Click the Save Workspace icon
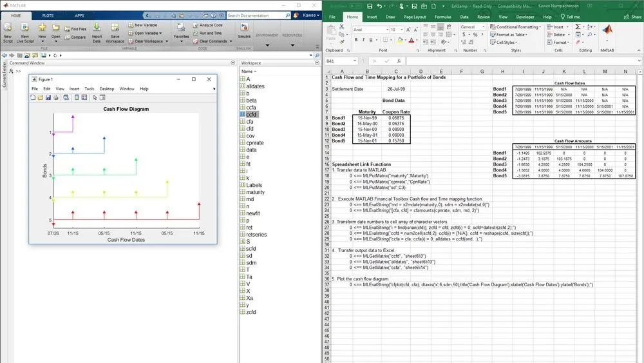The height and width of the screenshot is (363, 644). click(115, 28)
